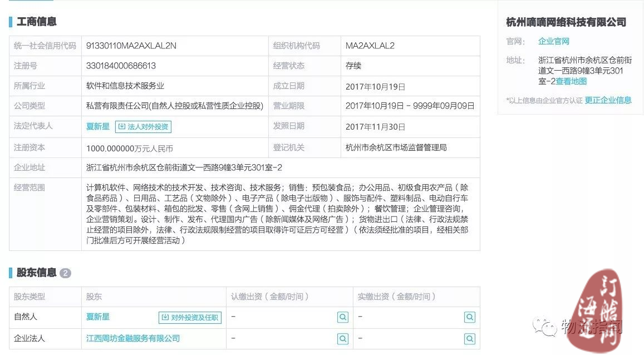Click registration authority 杭州市余杭区市场监督管理局
The height and width of the screenshot is (355, 644).
click(x=396, y=147)
